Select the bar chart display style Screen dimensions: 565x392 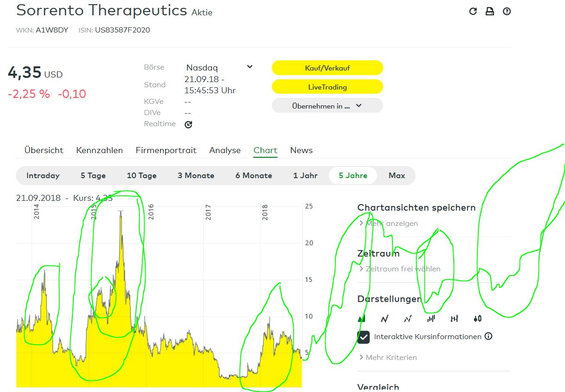(431, 318)
